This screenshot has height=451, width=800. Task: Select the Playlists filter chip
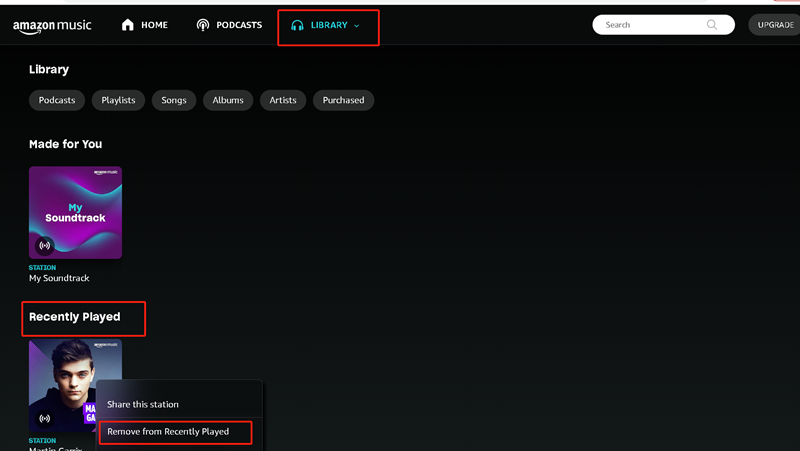[x=118, y=100]
